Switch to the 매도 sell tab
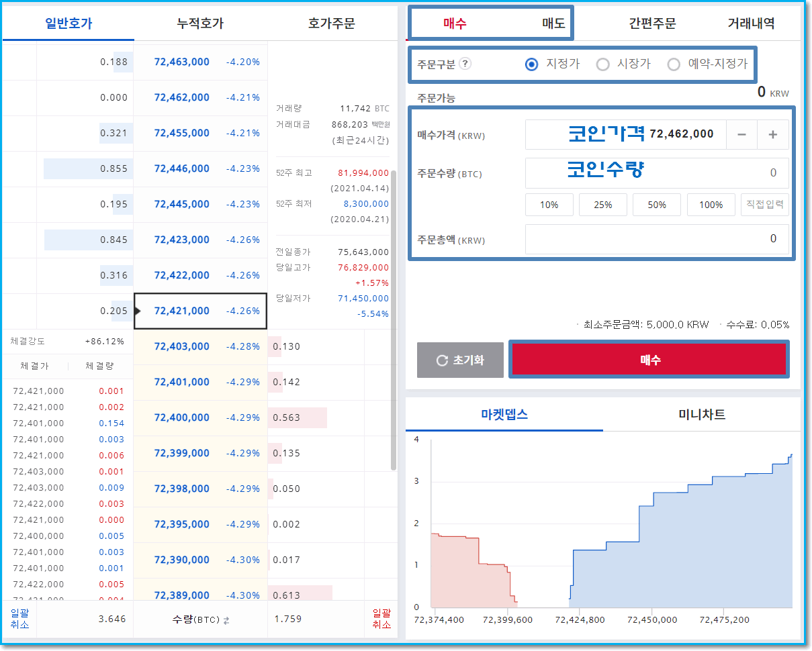This screenshot has height=651, width=812. (x=554, y=23)
